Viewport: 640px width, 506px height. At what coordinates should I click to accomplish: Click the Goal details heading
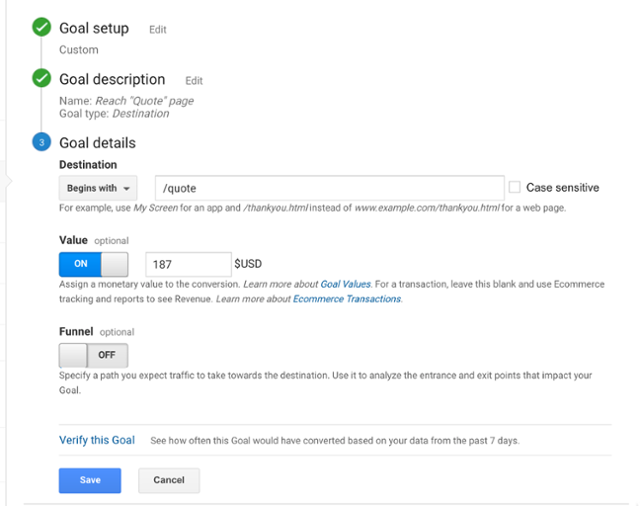point(97,143)
